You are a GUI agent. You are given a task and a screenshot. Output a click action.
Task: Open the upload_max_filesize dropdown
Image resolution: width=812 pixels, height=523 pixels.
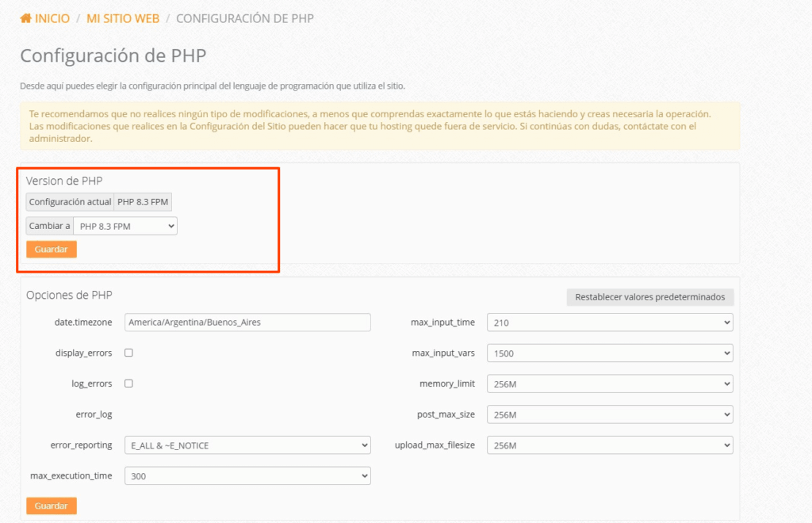tap(610, 445)
